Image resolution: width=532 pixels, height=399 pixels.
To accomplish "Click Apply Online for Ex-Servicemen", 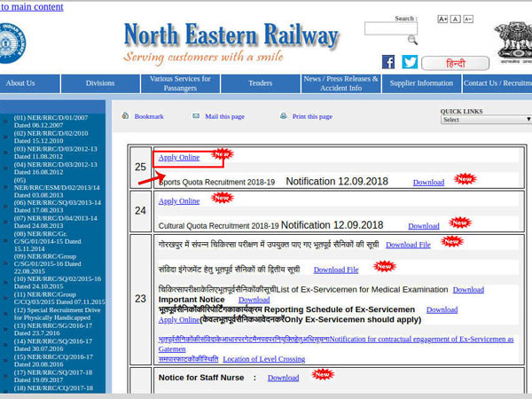I will pos(179,319).
